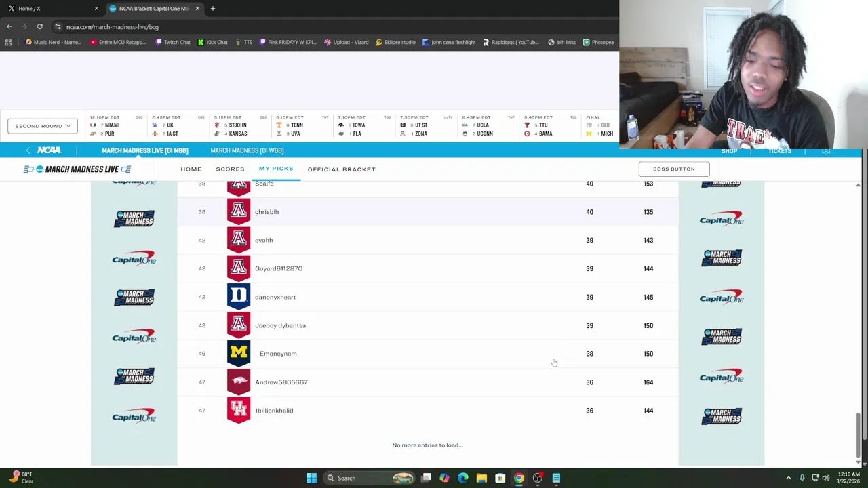Click the NCAA logo in blue bar
The image size is (868, 488).
49,150
